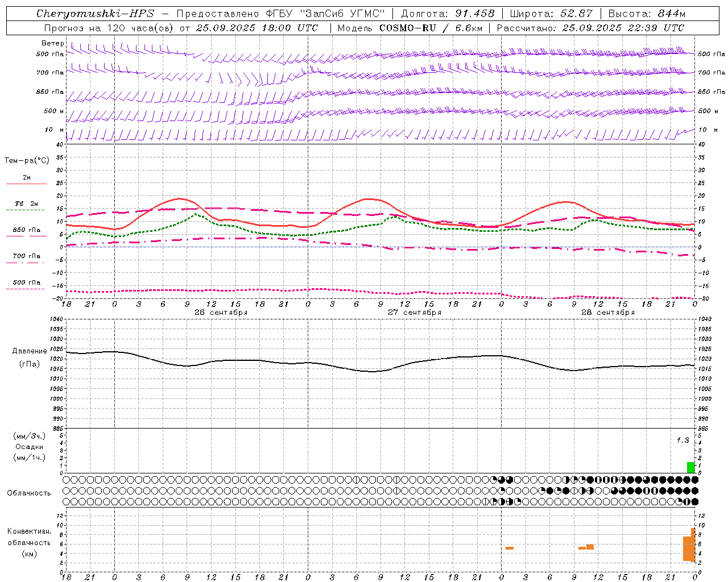Select the "Конвективн." label text
This screenshot has height=582, width=728.
pos(30,531)
